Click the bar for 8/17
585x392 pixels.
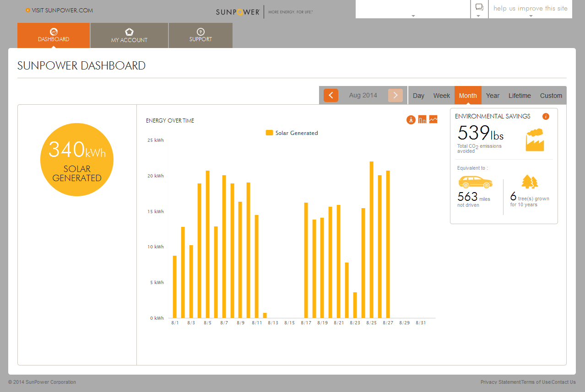pyautogui.click(x=306, y=260)
